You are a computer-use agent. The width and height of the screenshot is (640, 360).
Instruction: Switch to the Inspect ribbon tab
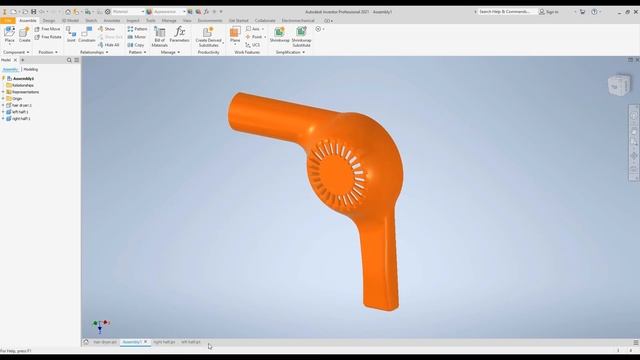pyautogui.click(x=133, y=20)
